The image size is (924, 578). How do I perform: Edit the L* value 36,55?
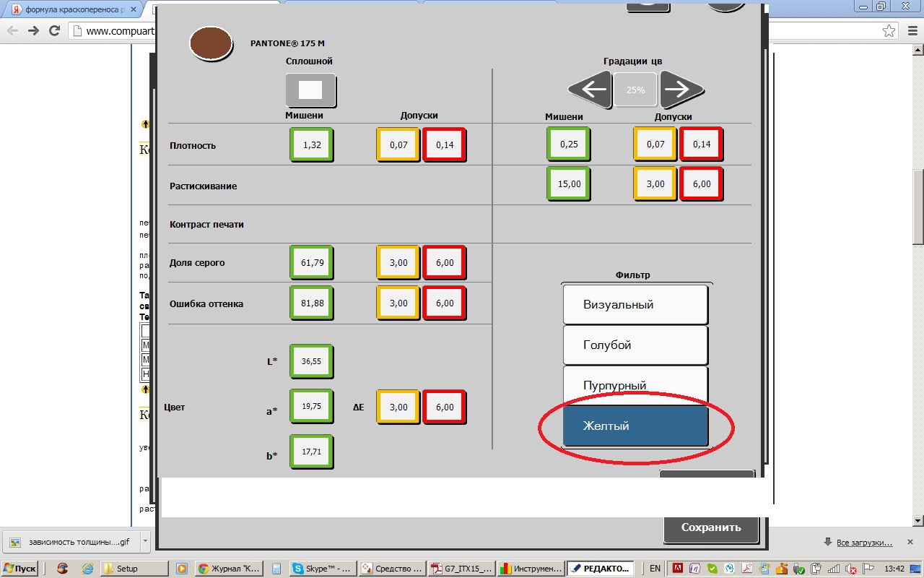pos(311,361)
